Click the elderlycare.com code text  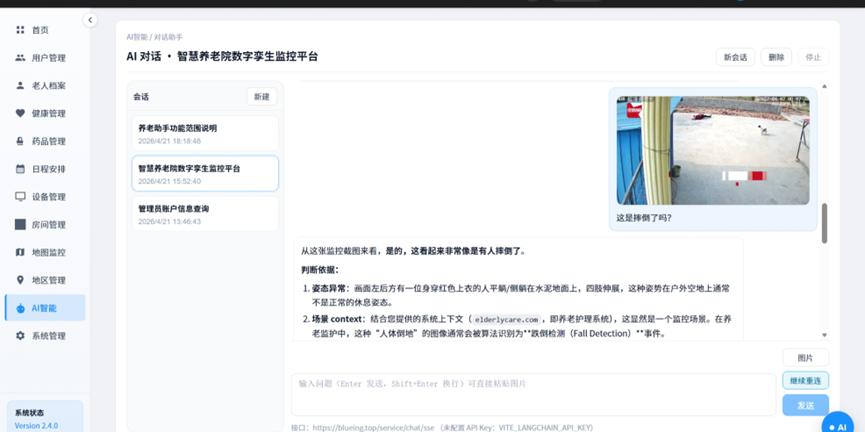click(x=506, y=319)
